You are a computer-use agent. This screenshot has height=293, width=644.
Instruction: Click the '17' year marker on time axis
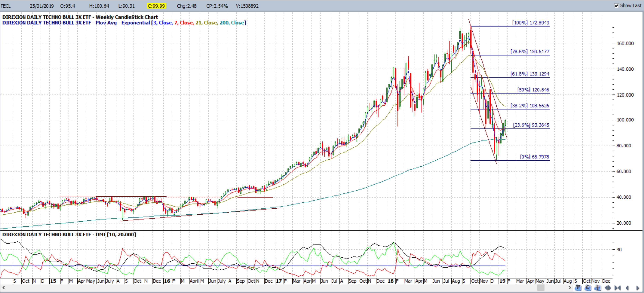[x=279, y=281]
